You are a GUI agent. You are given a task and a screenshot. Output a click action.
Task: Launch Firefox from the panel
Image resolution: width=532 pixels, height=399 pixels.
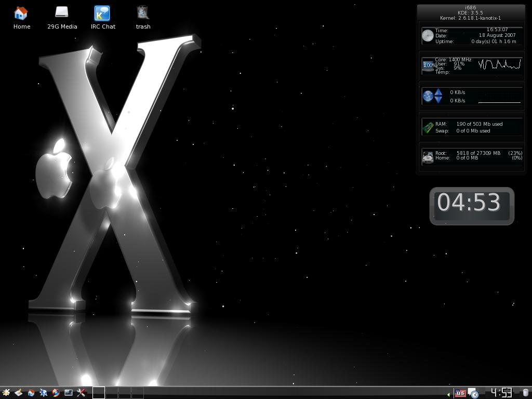click(x=56, y=393)
